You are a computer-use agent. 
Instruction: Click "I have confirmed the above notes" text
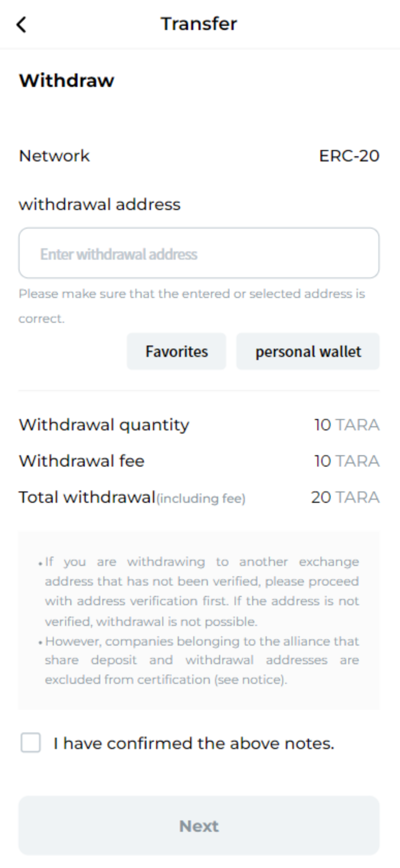(x=194, y=743)
